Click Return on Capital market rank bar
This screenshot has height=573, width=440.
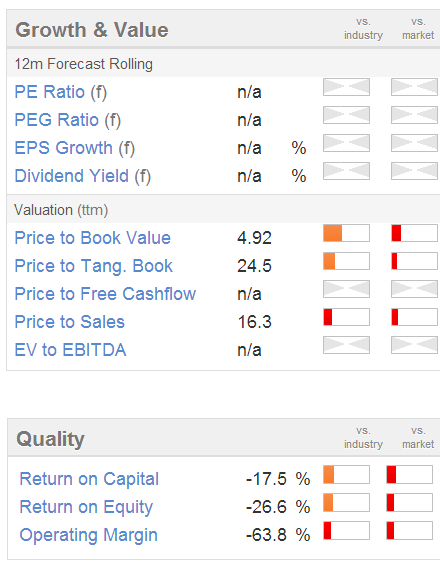tap(410, 475)
